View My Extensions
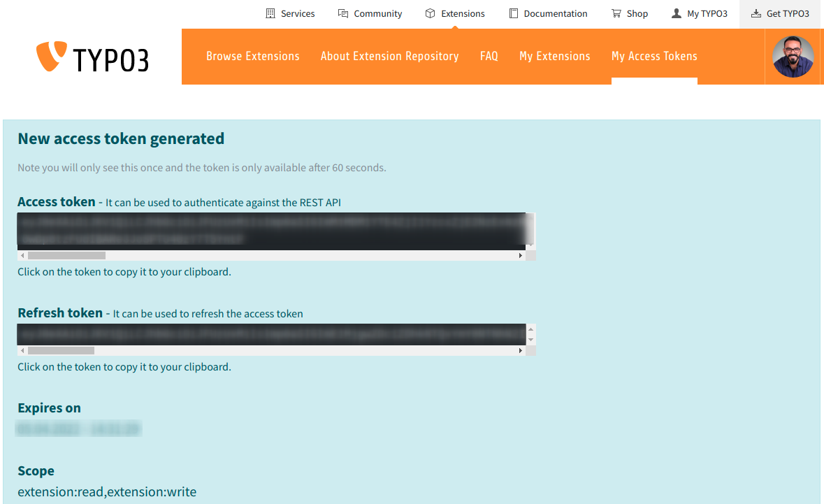This screenshot has height=504, width=824. pos(554,56)
